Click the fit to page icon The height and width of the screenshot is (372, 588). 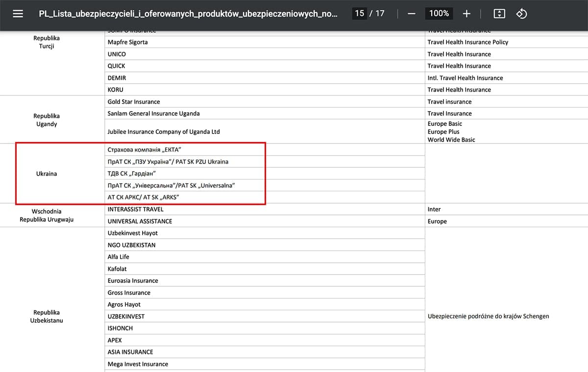[499, 14]
